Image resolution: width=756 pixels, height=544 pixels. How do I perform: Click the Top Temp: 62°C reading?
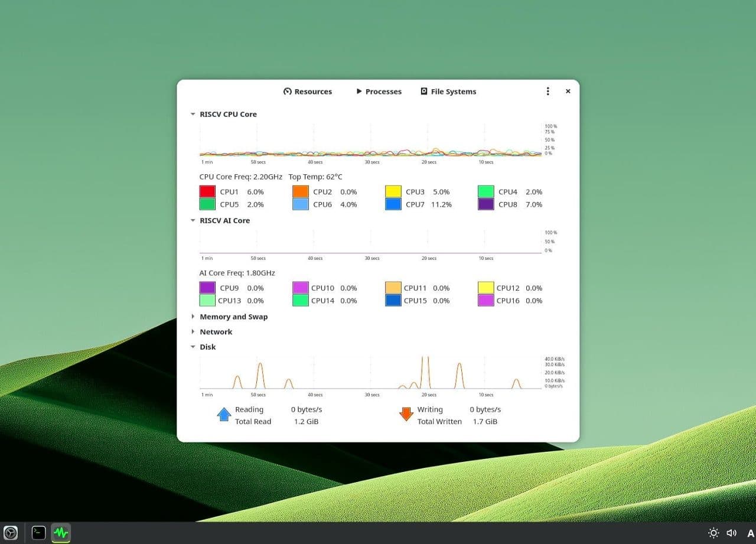click(x=315, y=177)
